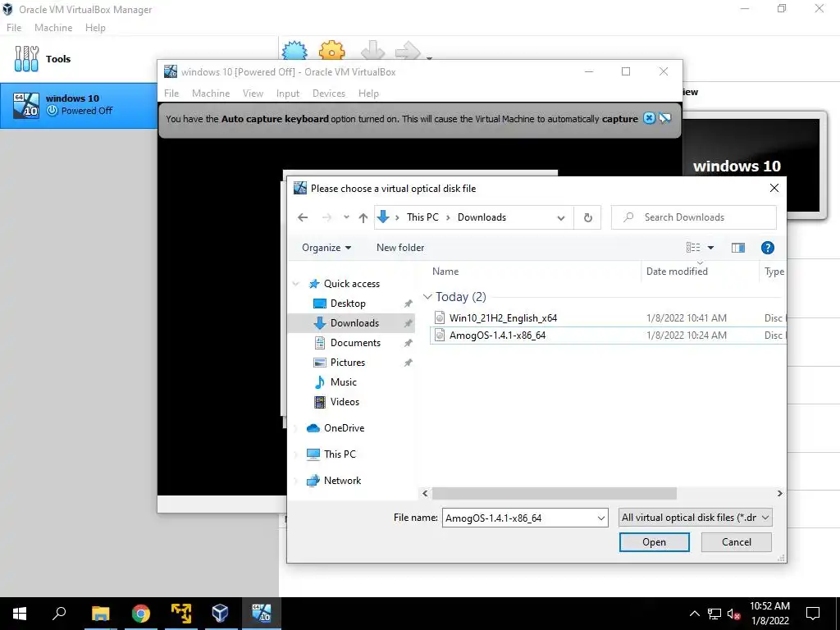Select Videos in the navigation pane

345,402
